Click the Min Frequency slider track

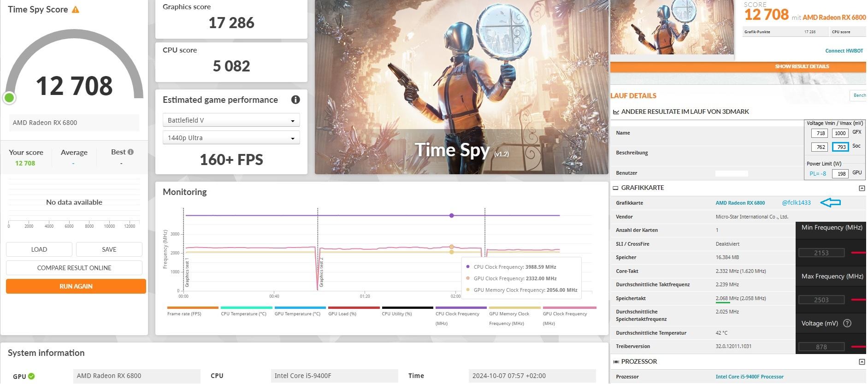(x=859, y=253)
